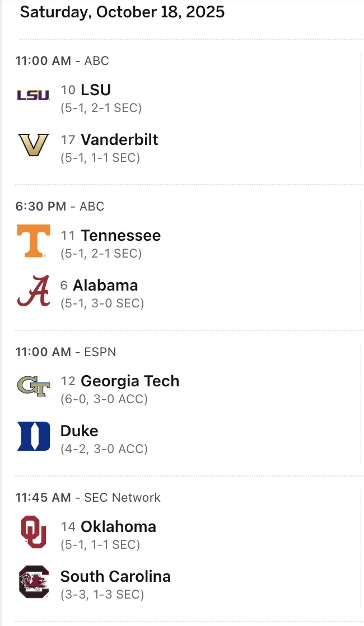
Task: Click the Oklahoma OU logo
Action: tap(33, 532)
